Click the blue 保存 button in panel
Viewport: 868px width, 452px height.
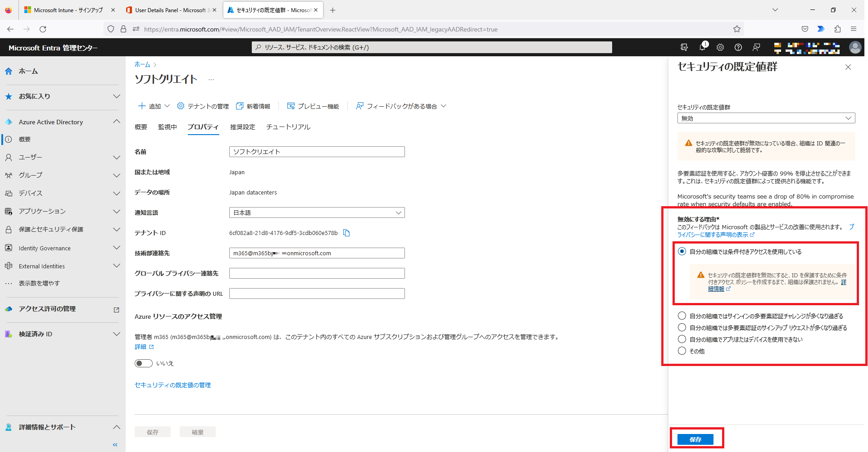pyautogui.click(x=695, y=439)
